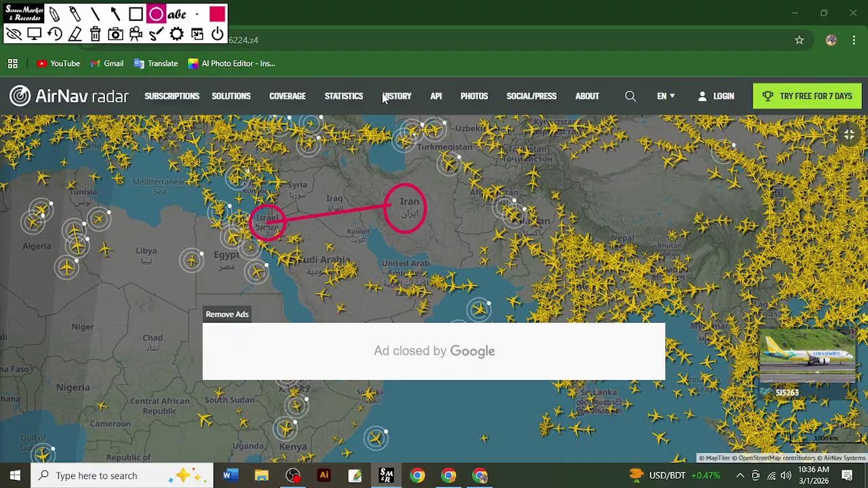Open the 10:36 AM clock calendar

click(814, 475)
